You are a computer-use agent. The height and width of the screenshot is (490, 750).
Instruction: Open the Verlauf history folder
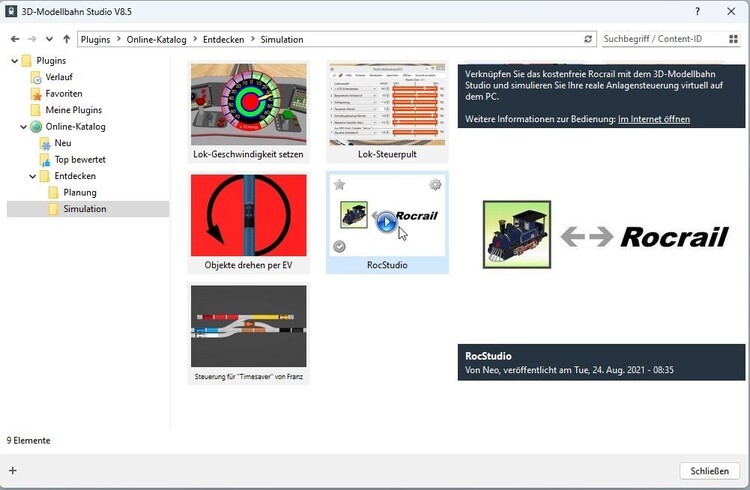coord(59,77)
